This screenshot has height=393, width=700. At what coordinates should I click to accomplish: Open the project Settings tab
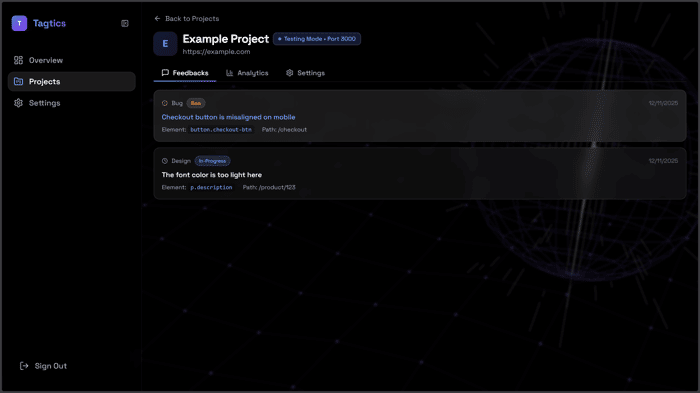point(305,73)
